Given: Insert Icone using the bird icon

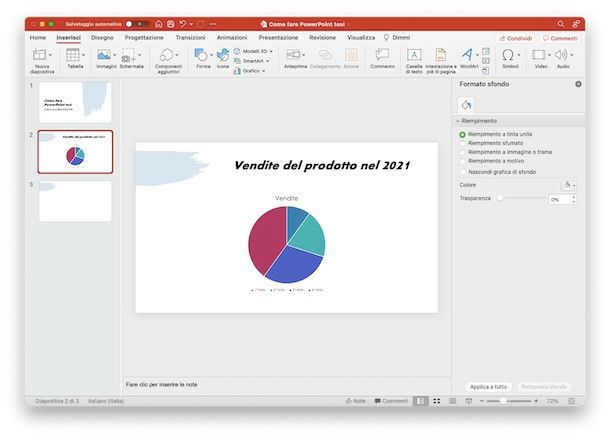Looking at the screenshot, I should [223, 55].
